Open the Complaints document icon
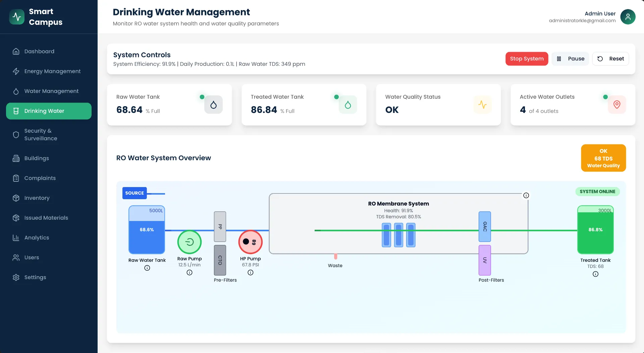The height and width of the screenshot is (353, 644). [x=16, y=178]
